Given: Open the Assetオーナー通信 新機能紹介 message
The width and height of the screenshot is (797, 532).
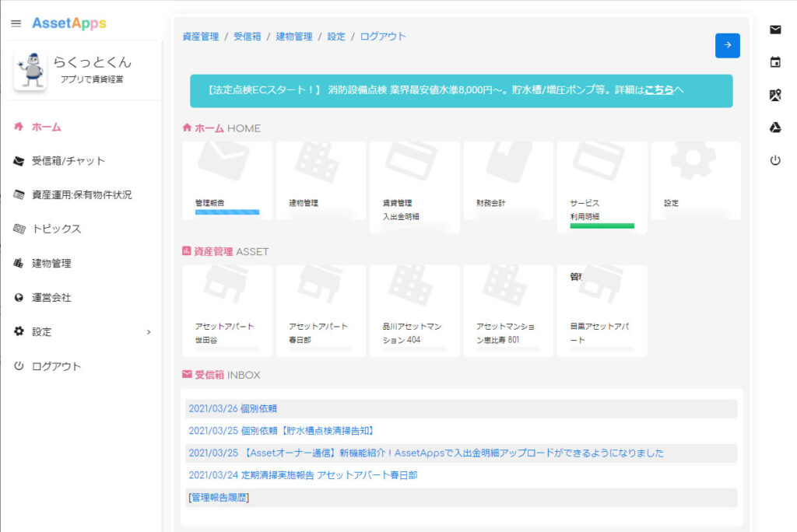Looking at the screenshot, I should pyautogui.click(x=426, y=453).
